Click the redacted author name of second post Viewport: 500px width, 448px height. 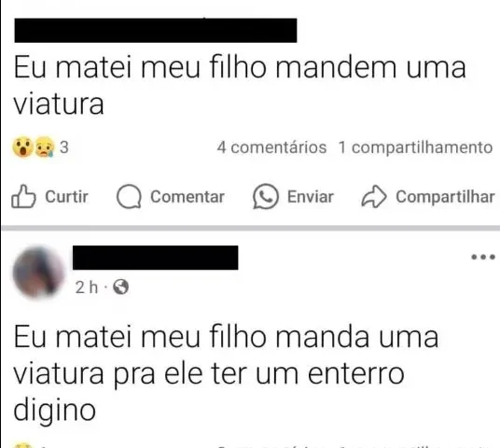[x=155, y=258]
